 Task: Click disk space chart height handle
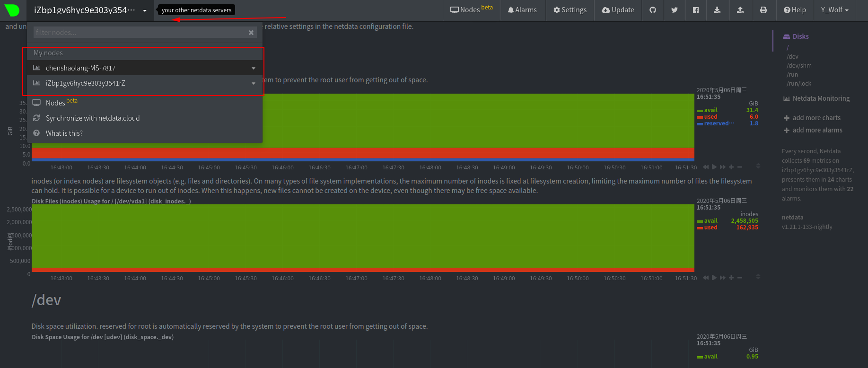tap(758, 166)
